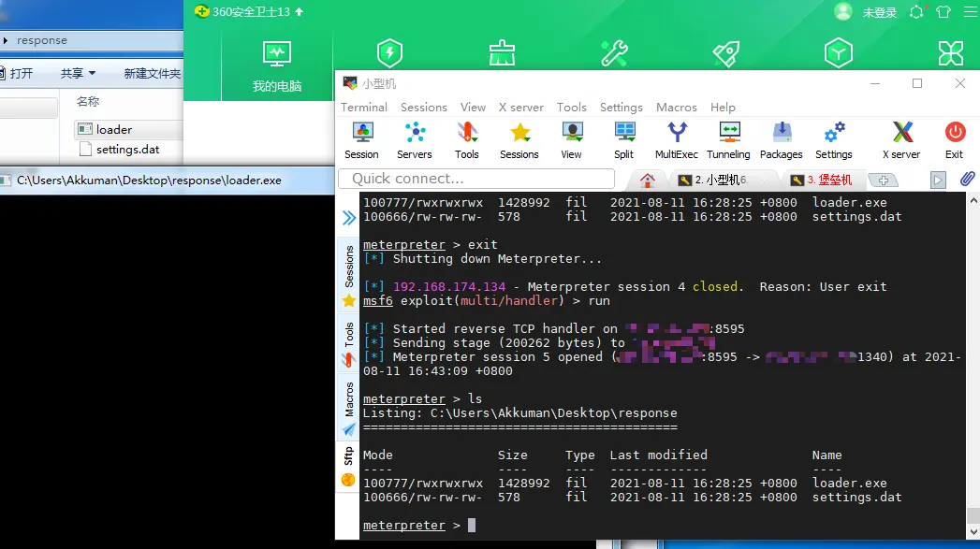Open the Settings gears toolbar icon
The image size is (980, 549).
(x=834, y=140)
